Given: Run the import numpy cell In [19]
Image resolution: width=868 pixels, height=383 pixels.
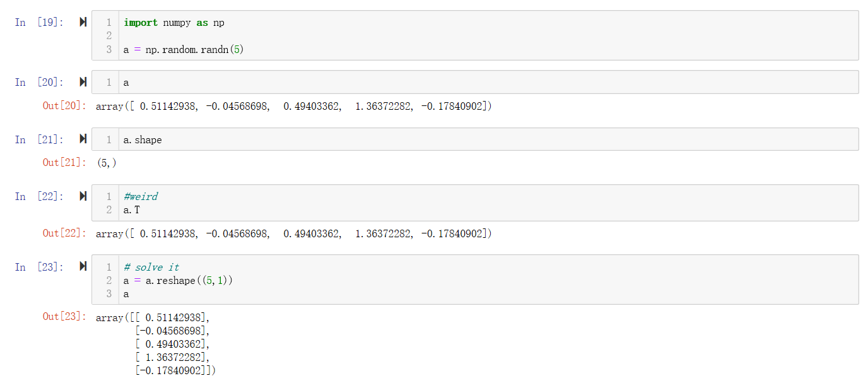Looking at the screenshot, I should point(83,23).
